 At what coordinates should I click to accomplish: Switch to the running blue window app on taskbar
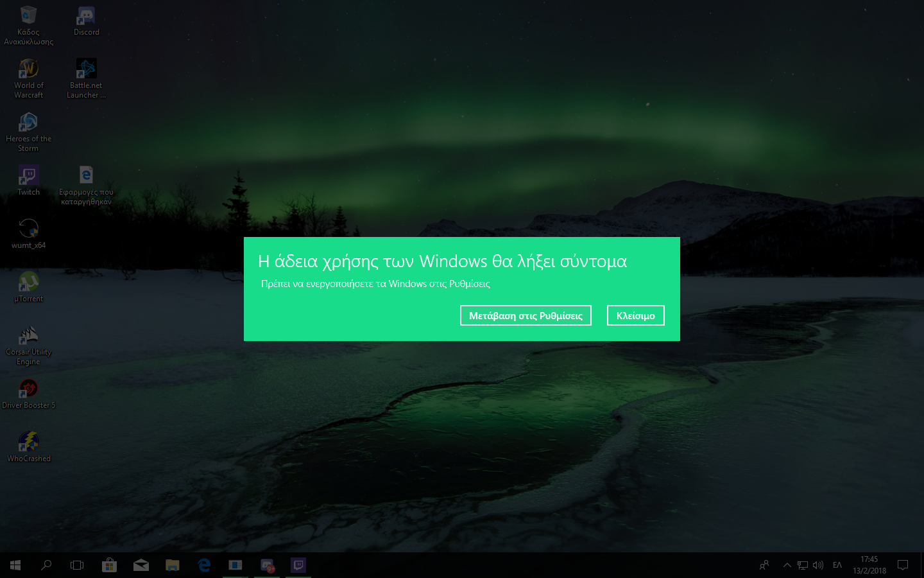tap(235, 565)
